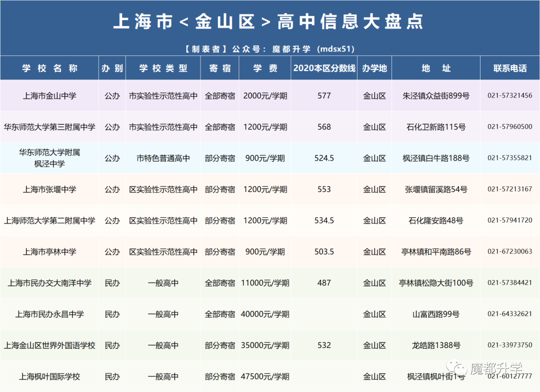Click the phone number 021-33973750

tap(509, 345)
